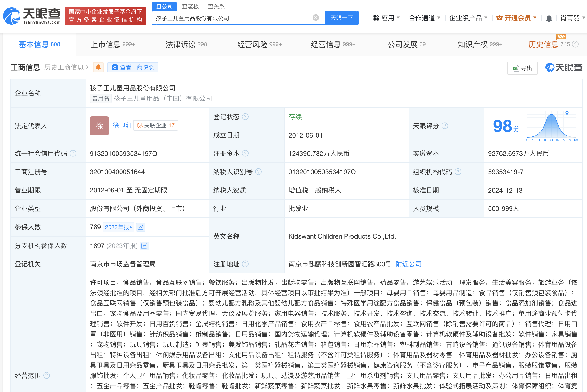This screenshot has width=587, height=392.
Task: Click the 导出 export button
Action: point(522,68)
